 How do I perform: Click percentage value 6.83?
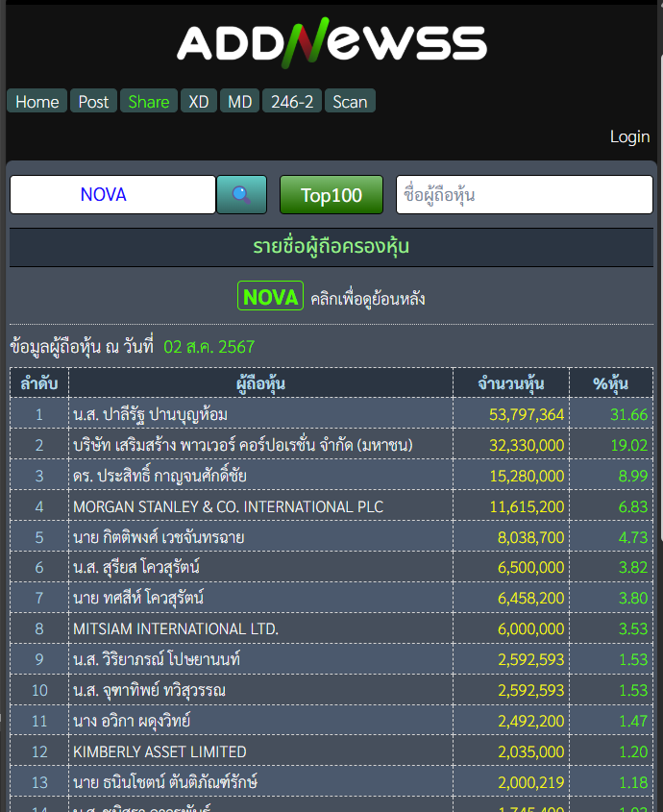[633, 506]
